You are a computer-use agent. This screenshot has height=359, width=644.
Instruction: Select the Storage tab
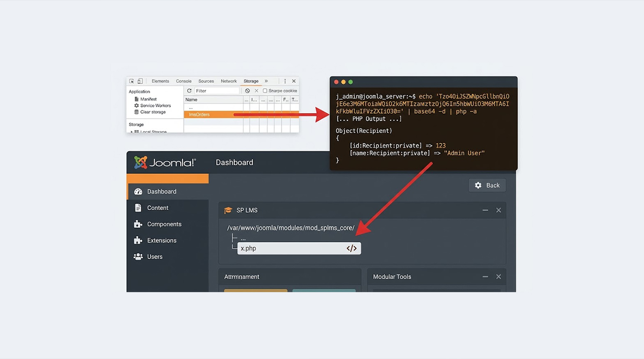pyautogui.click(x=251, y=81)
